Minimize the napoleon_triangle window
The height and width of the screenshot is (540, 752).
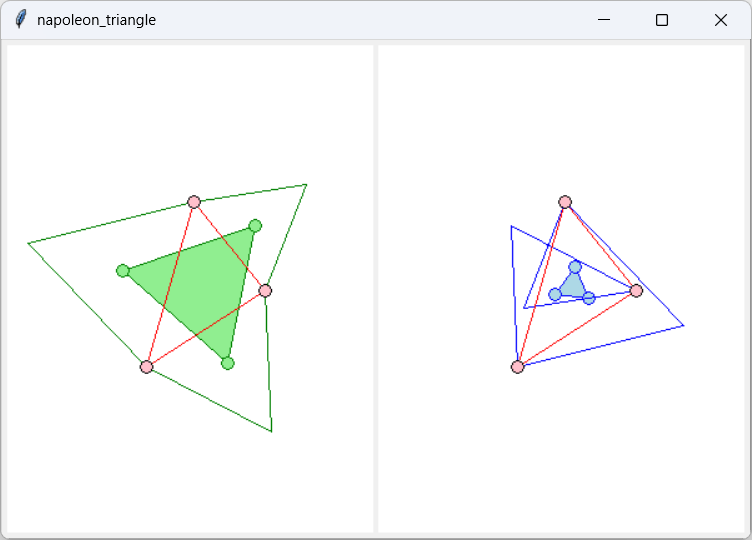point(603,20)
